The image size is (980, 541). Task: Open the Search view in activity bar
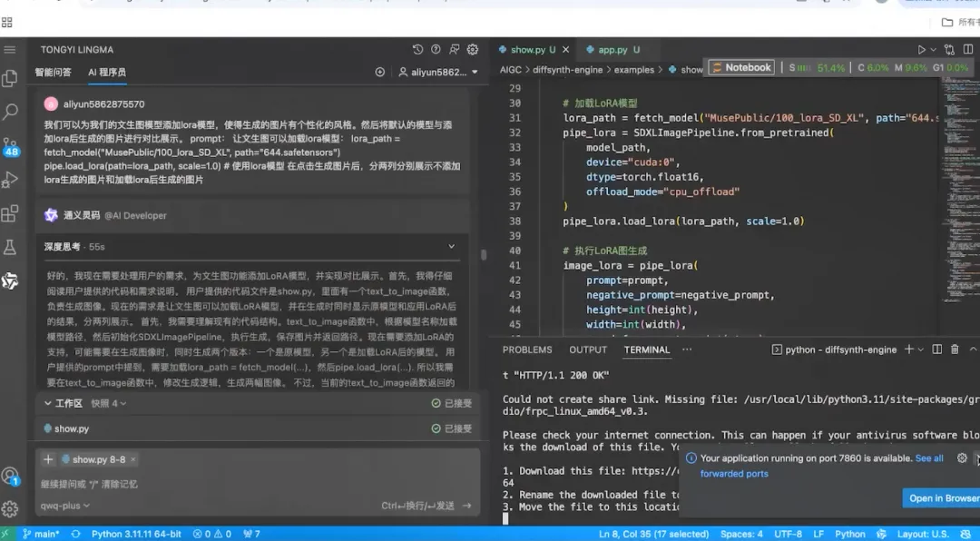pos(10,112)
